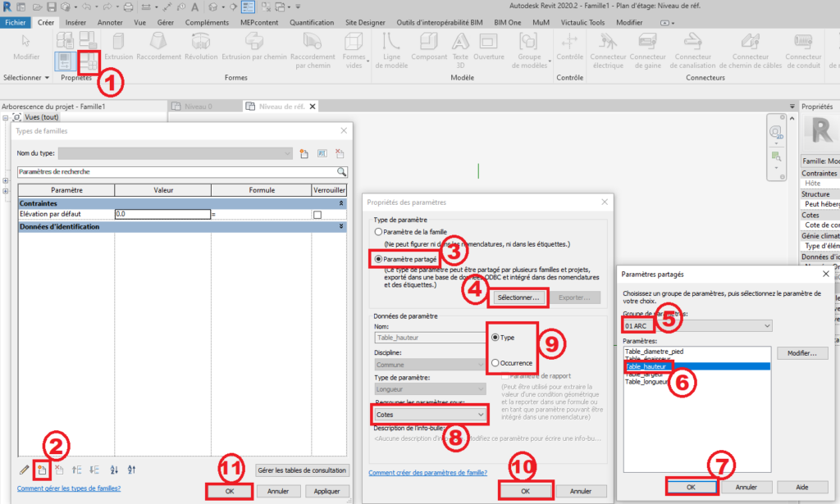Viewport: 840px width, 504px height.
Task: Select Table_diametre_pied in the parameters list
Action: tap(654, 352)
